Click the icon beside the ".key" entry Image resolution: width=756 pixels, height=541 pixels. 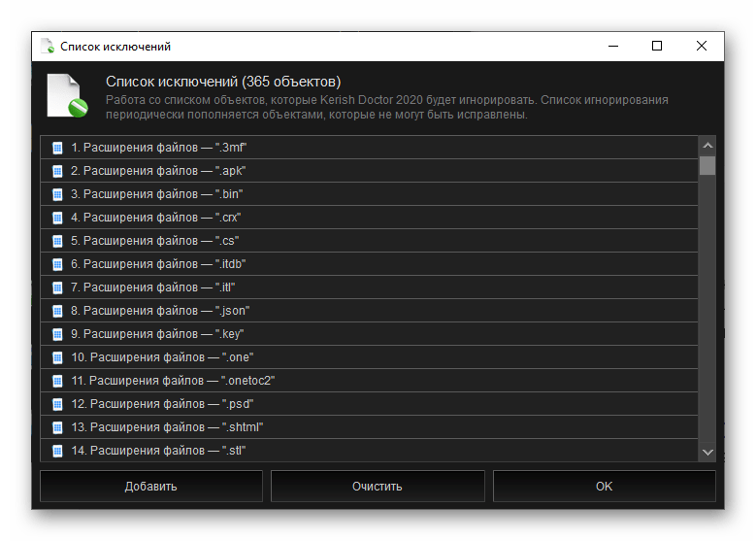point(57,334)
